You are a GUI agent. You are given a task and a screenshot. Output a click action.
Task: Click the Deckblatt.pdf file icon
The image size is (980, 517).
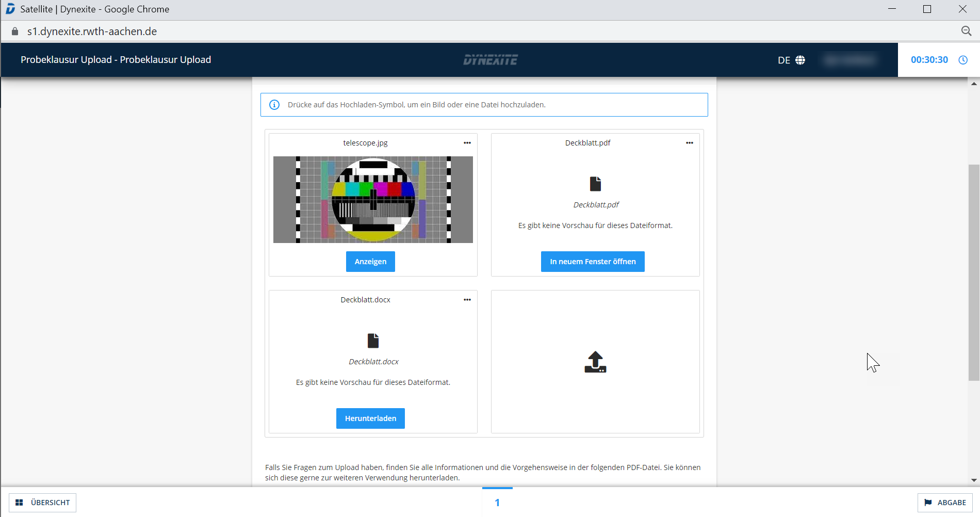596,184
